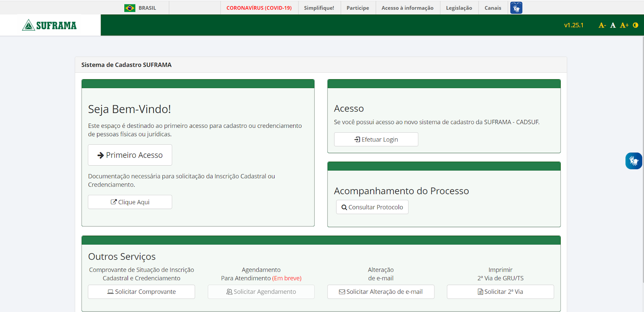Viewport: 644px width, 312px height.
Task: Toggle the high contrast mode icon
Action: click(x=636, y=25)
